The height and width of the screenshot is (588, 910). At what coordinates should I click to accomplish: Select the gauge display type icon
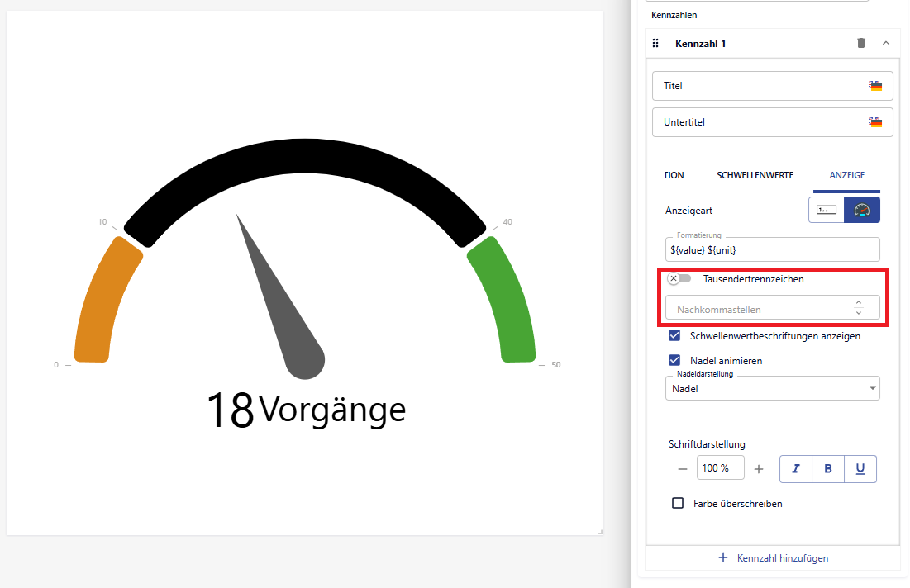click(x=862, y=210)
